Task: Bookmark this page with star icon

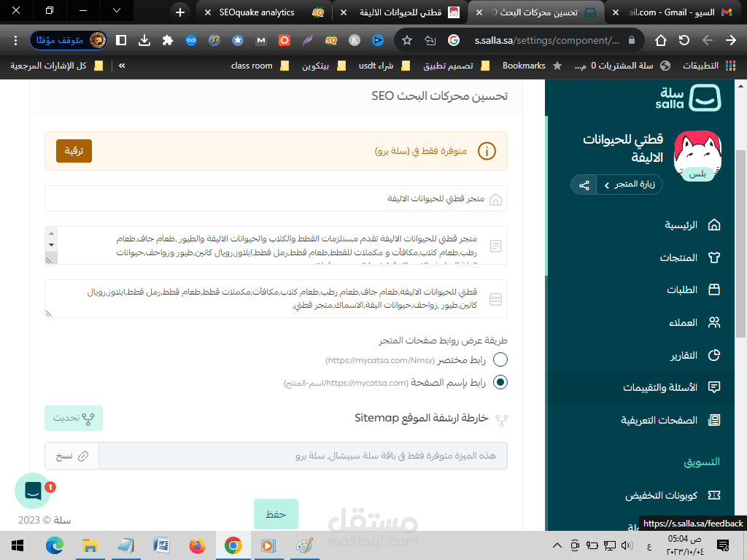Action: pyautogui.click(x=407, y=41)
